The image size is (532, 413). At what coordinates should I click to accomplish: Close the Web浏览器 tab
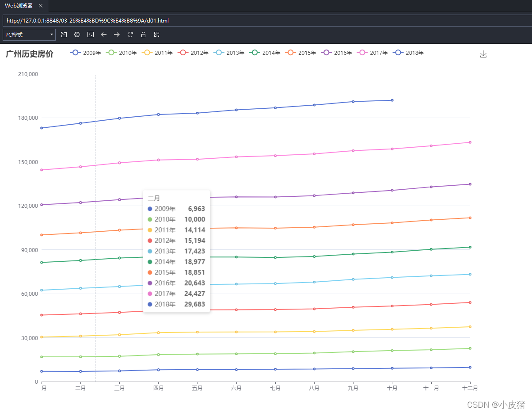tap(41, 6)
